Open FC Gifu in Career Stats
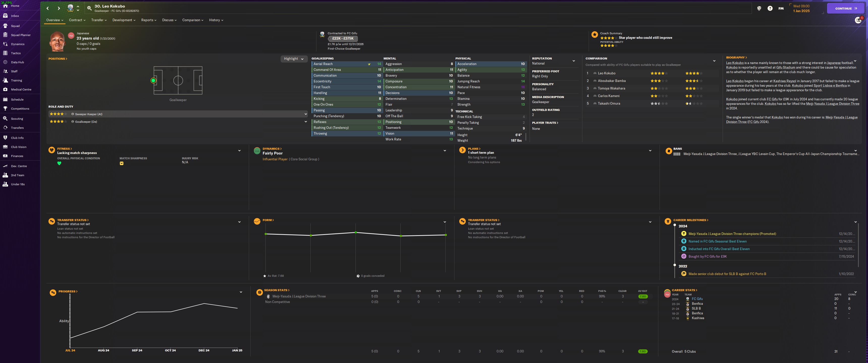 697,299
